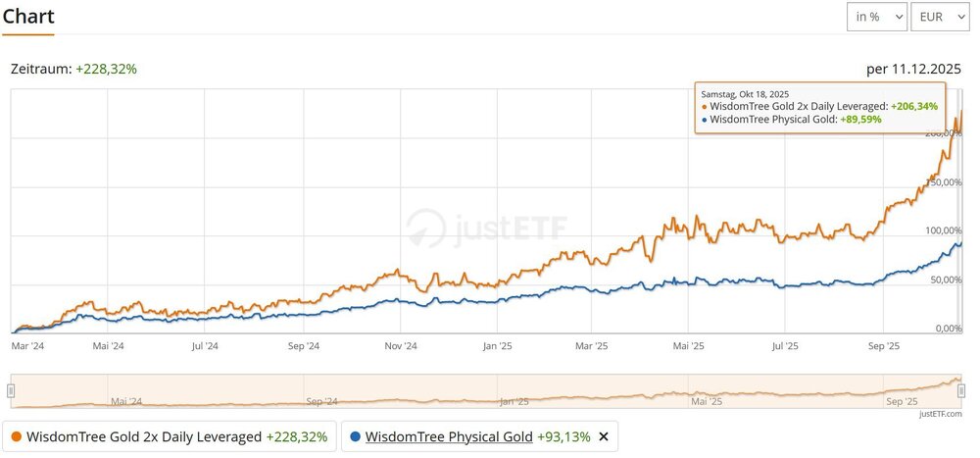980x458 pixels.
Task: Click the Zeitraum +228,32% performance label
Action: coord(73,70)
